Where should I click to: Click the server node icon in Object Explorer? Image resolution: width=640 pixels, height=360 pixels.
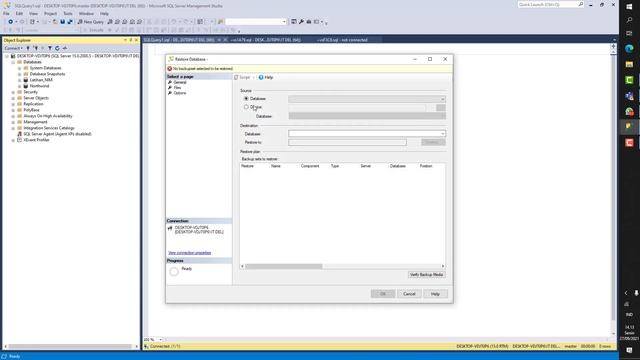[x=13, y=56]
